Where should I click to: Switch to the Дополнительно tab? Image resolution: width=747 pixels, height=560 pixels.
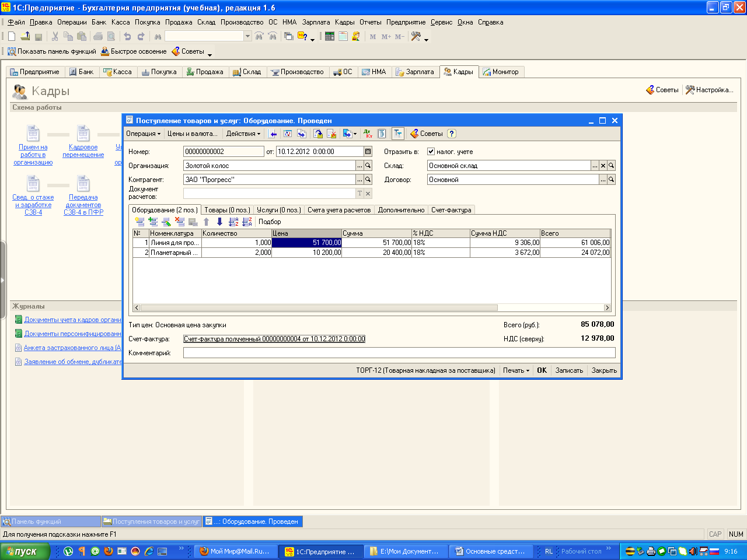pyautogui.click(x=401, y=210)
